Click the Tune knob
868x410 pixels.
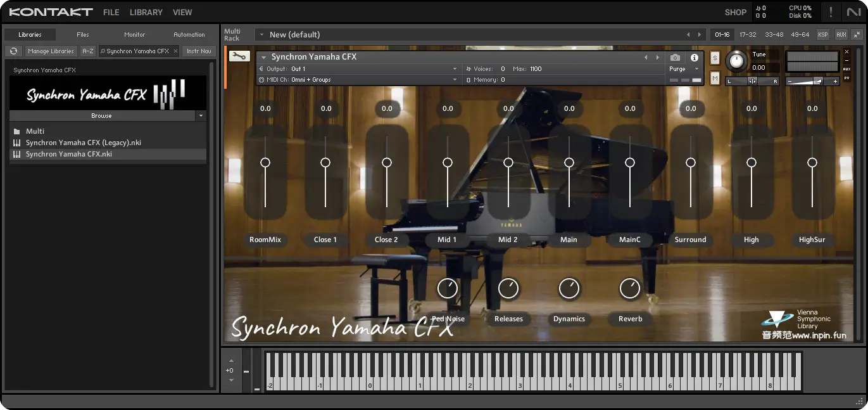point(736,61)
